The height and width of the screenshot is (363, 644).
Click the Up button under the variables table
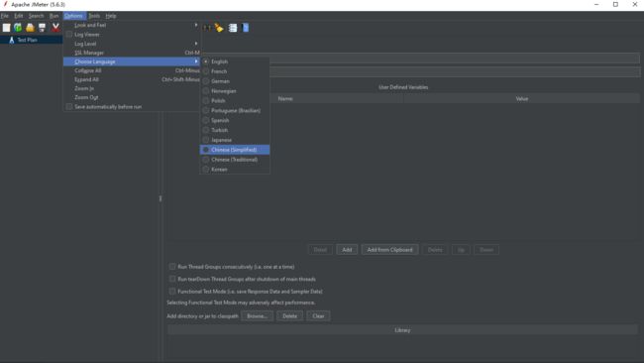click(x=461, y=250)
